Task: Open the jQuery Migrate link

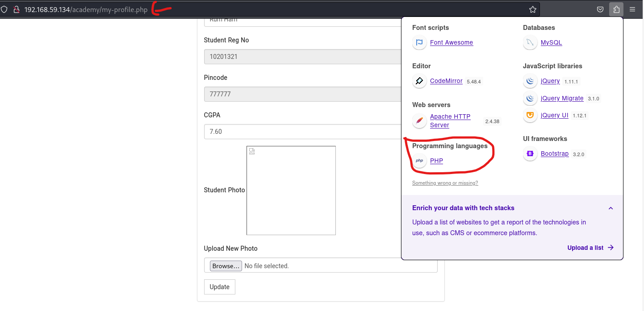Action: pos(562,98)
